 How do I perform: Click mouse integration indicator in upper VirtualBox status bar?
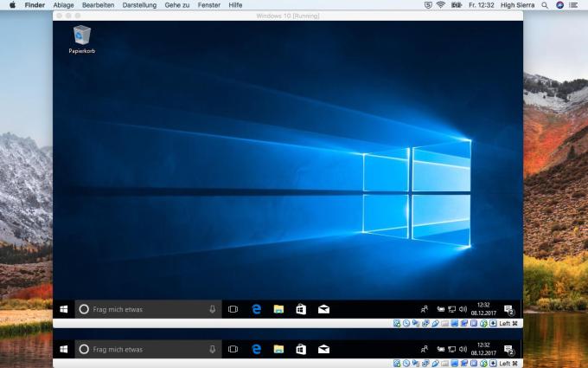(x=483, y=323)
